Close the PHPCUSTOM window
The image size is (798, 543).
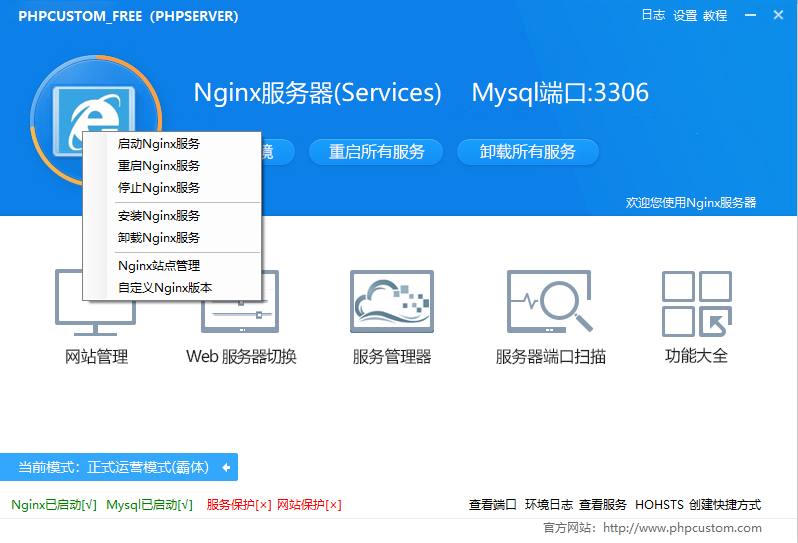(x=778, y=15)
